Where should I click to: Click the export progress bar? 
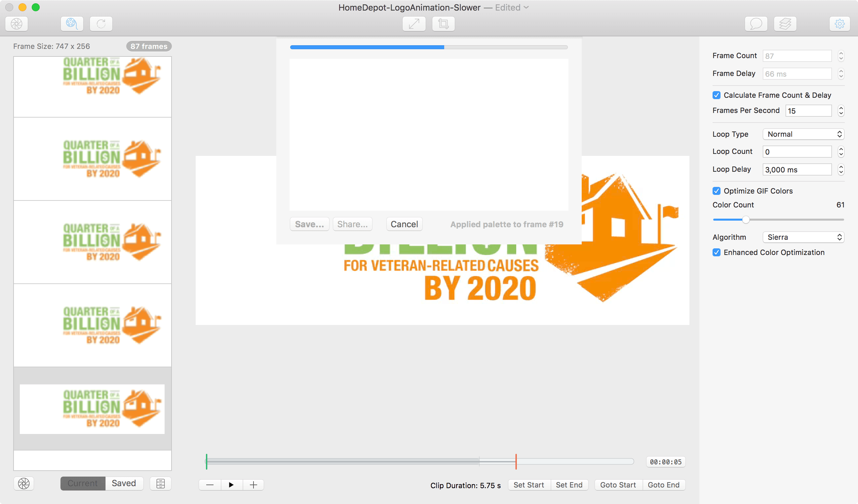pyautogui.click(x=429, y=47)
